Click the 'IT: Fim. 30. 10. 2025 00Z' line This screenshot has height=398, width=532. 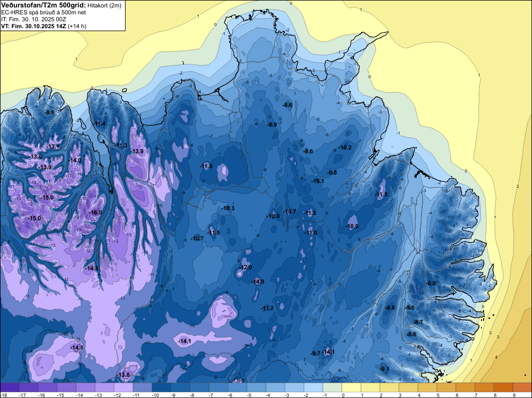[x=34, y=19]
